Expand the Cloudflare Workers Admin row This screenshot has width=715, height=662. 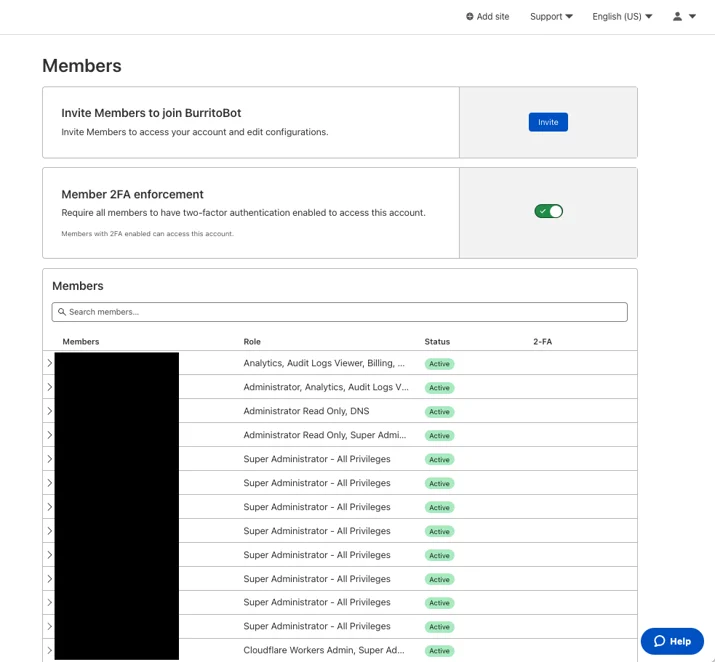click(49, 650)
